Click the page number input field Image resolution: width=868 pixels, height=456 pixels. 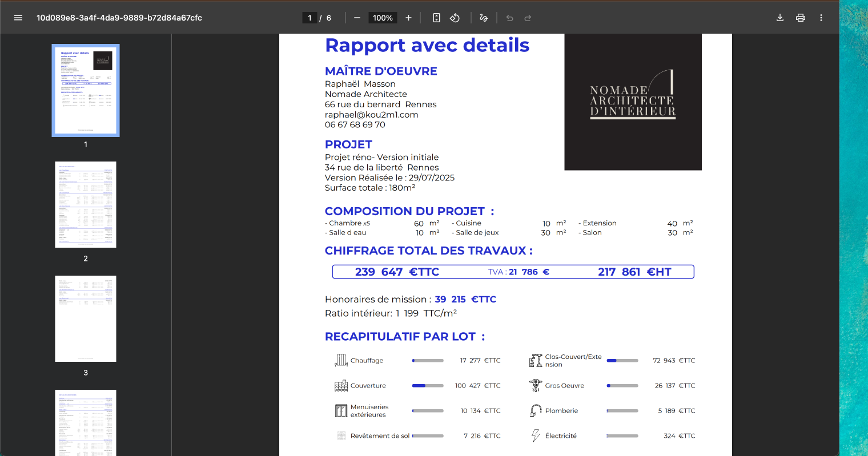pyautogui.click(x=310, y=18)
